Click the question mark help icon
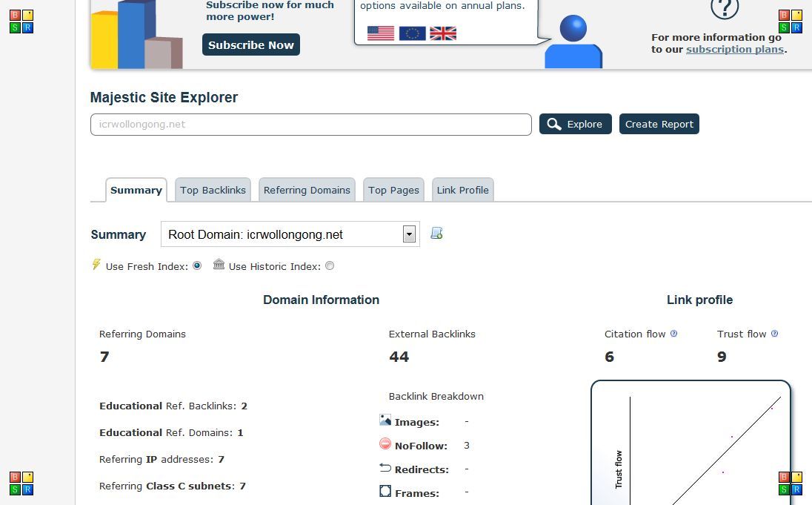The height and width of the screenshot is (505, 812). pyautogui.click(x=724, y=8)
